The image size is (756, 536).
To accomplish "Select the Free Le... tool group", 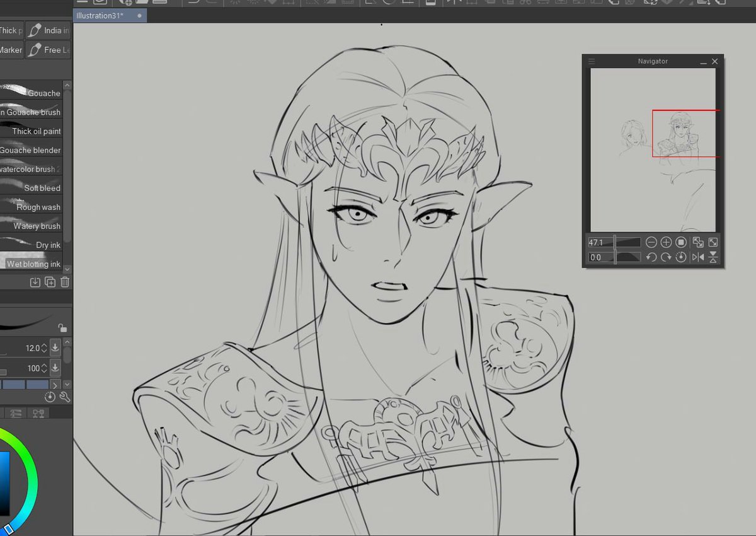I will (x=49, y=50).
